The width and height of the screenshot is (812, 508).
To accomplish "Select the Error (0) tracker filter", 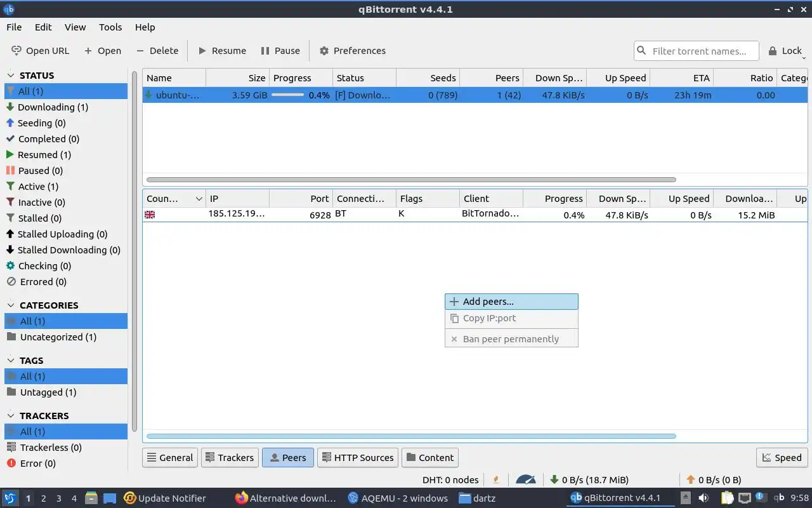I will [x=30, y=464].
